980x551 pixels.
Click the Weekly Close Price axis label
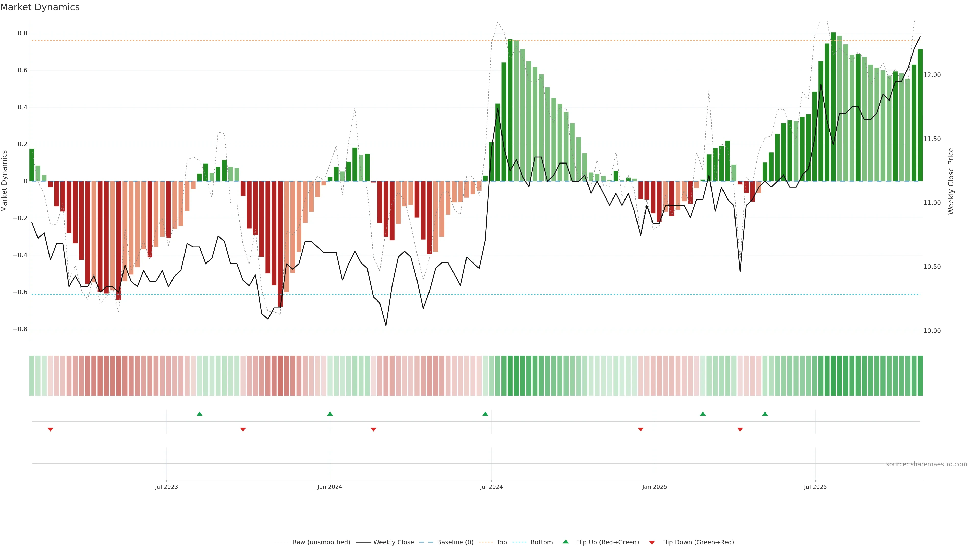pyautogui.click(x=951, y=181)
